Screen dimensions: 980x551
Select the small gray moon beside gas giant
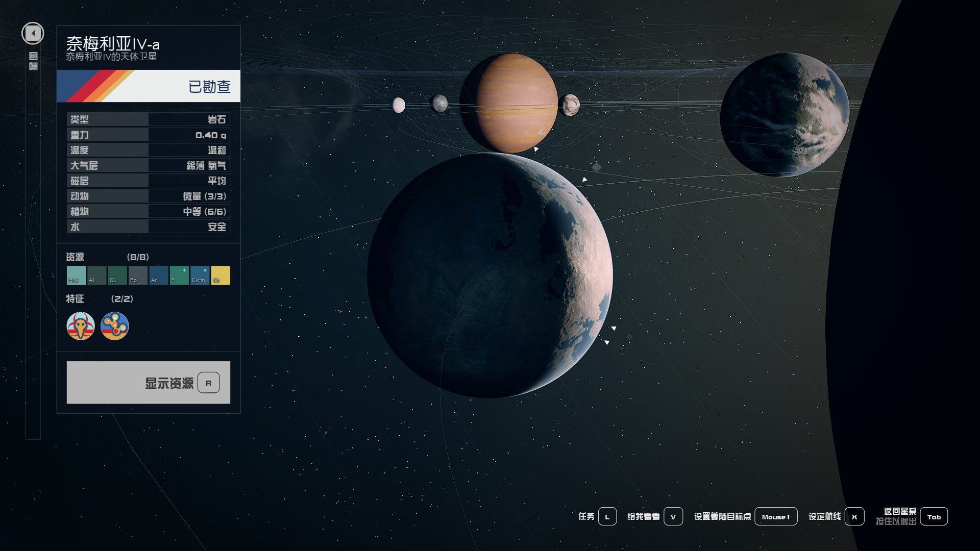439,104
